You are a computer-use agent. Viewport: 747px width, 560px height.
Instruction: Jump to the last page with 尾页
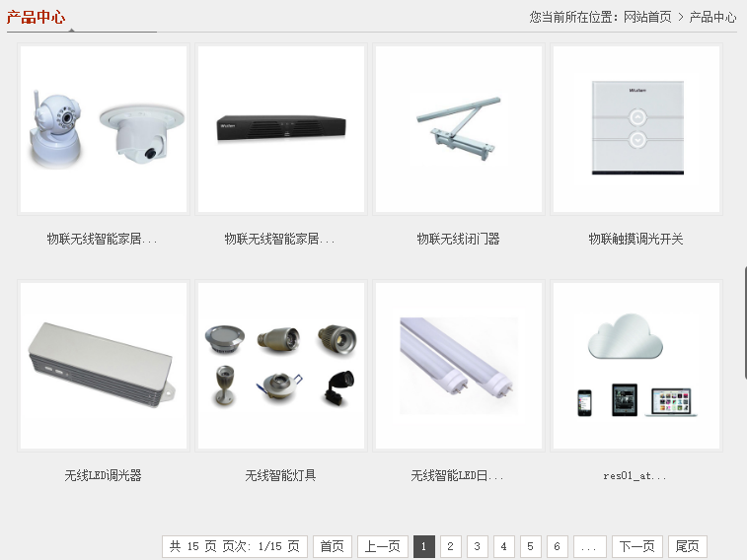687,546
